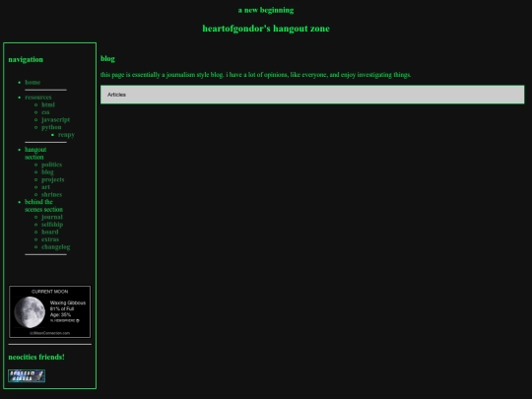Open the journal link
The height and width of the screenshot is (399, 532).
pyautogui.click(x=52, y=217)
